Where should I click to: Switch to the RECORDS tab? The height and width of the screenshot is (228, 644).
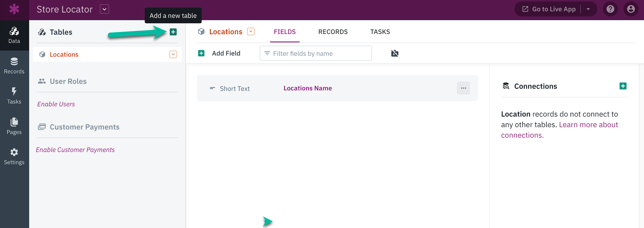coord(333,32)
